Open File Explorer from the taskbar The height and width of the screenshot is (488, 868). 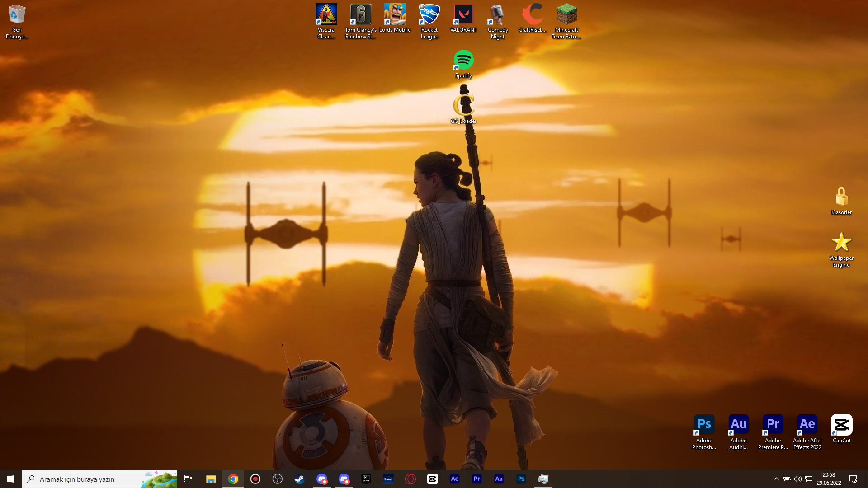coord(211,479)
